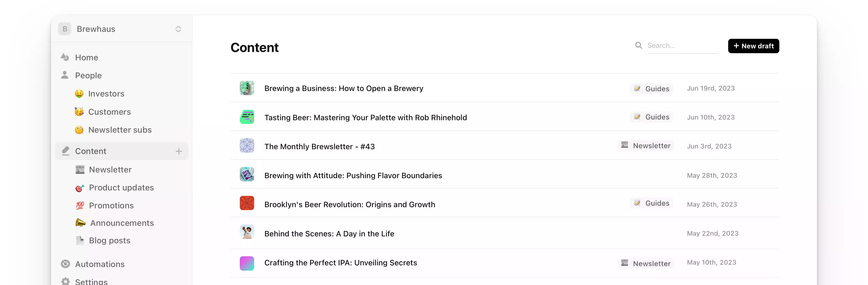Viewport: 868px width, 285px height.
Task: Click the megaphone Announcements icon
Action: 80,223
